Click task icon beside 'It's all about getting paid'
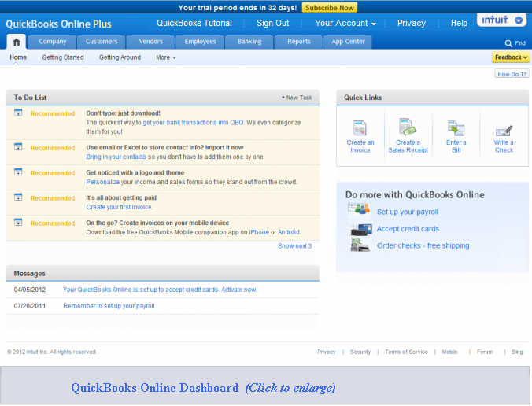Screen dimensions: 532x406 point(18,197)
